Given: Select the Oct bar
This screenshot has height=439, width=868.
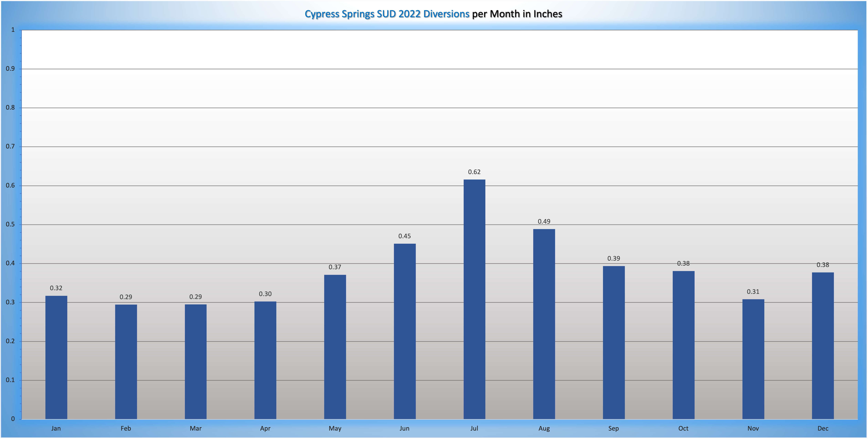Looking at the screenshot, I should pyautogui.click(x=683, y=345).
